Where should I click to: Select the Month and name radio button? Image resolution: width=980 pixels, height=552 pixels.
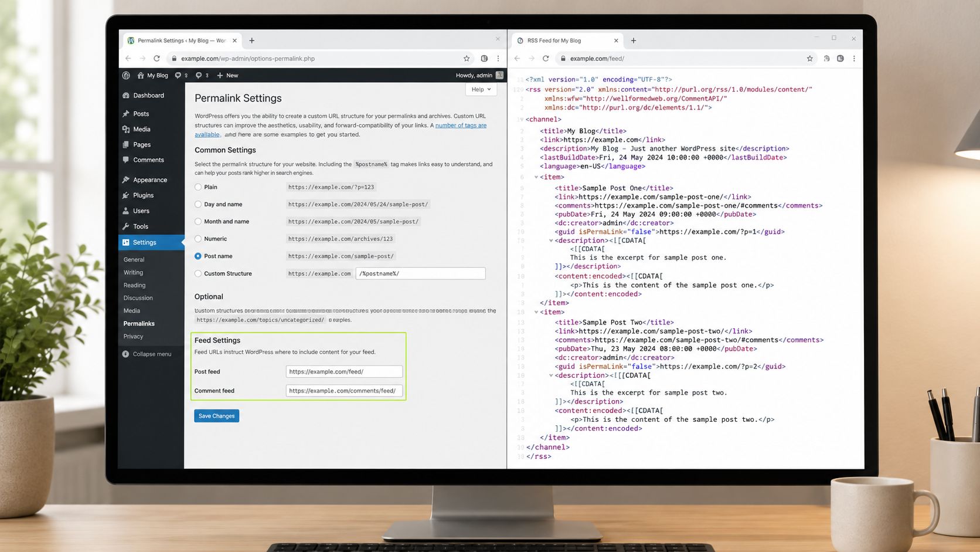(198, 221)
